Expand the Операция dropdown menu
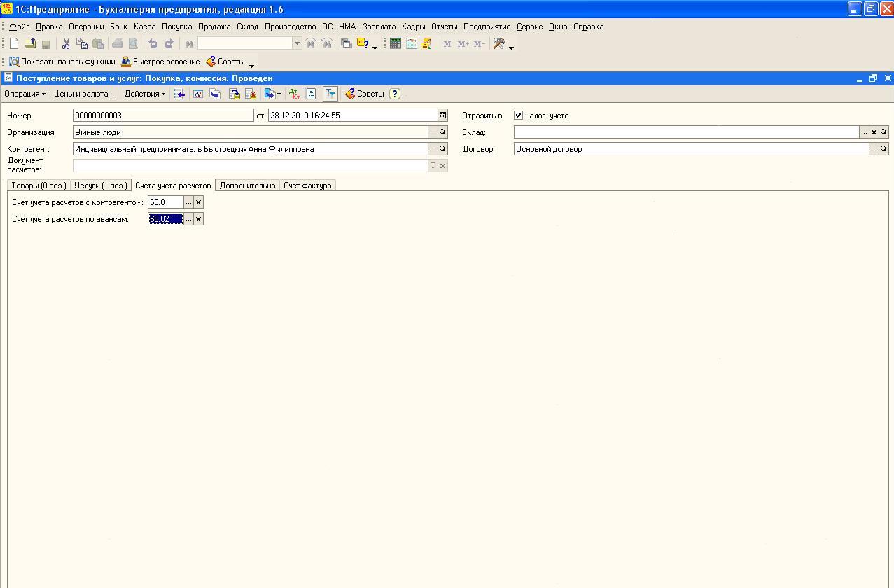Image resolution: width=894 pixels, height=588 pixels. pos(25,94)
